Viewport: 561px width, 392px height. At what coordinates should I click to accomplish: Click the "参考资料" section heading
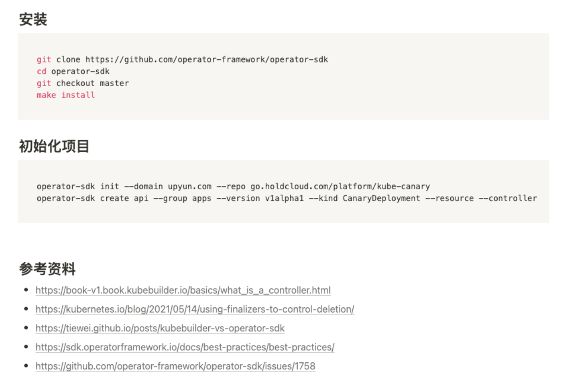coord(47,269)
